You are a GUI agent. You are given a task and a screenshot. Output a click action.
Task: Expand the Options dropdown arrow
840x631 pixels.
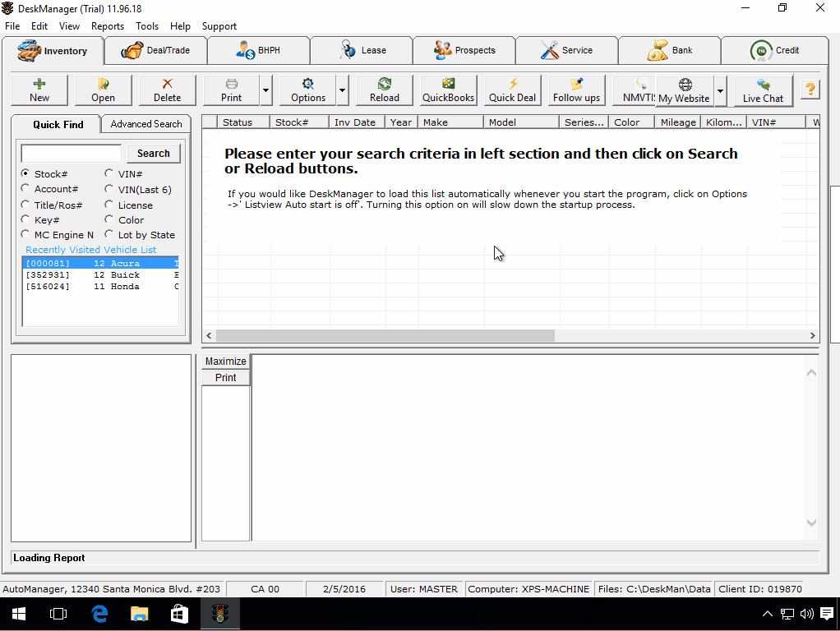(342, 90)
